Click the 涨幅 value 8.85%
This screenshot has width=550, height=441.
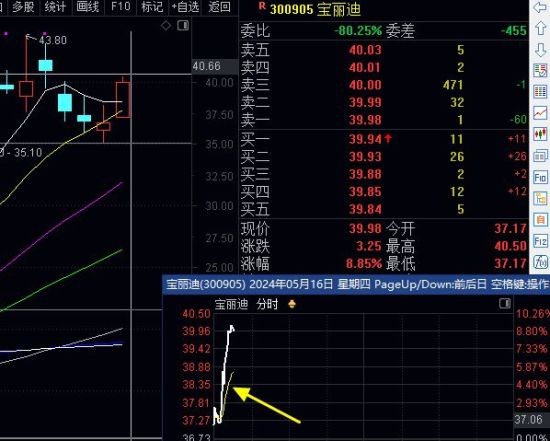(364, 263)
